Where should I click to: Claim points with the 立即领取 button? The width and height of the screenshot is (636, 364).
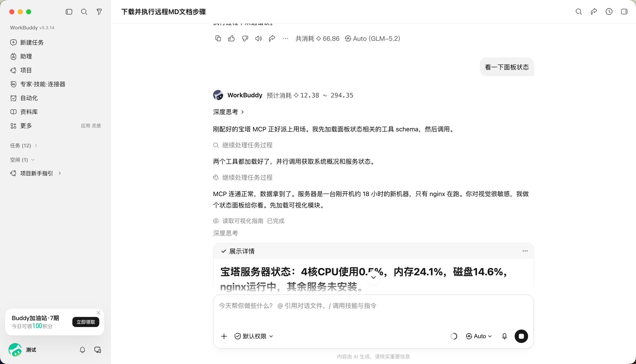pos(86,322)
